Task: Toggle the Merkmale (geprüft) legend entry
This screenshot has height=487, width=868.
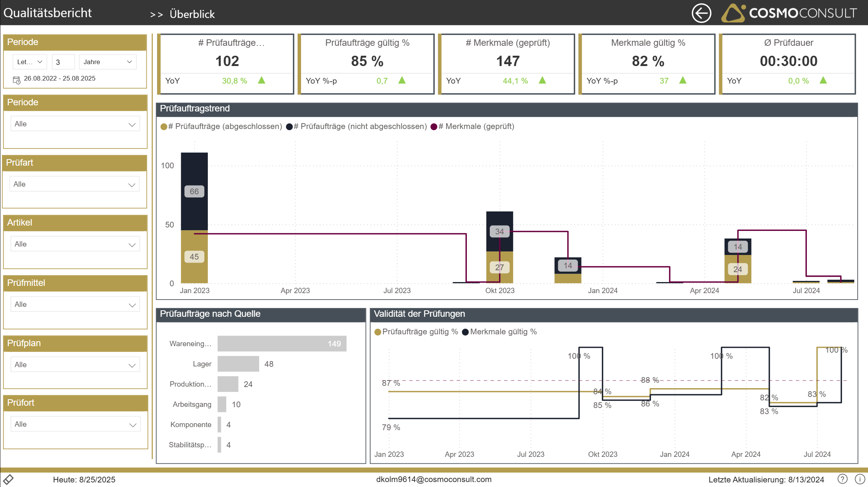Action: click(x=476, y=126)
